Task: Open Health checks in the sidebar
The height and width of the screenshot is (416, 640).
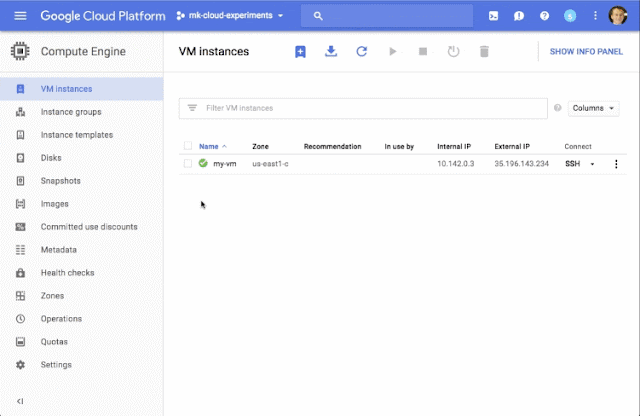Action: coord(82,273)
